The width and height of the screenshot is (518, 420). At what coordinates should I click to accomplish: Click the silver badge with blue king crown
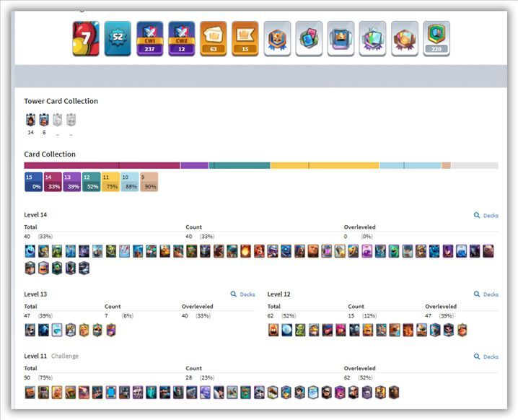[341, 38]
